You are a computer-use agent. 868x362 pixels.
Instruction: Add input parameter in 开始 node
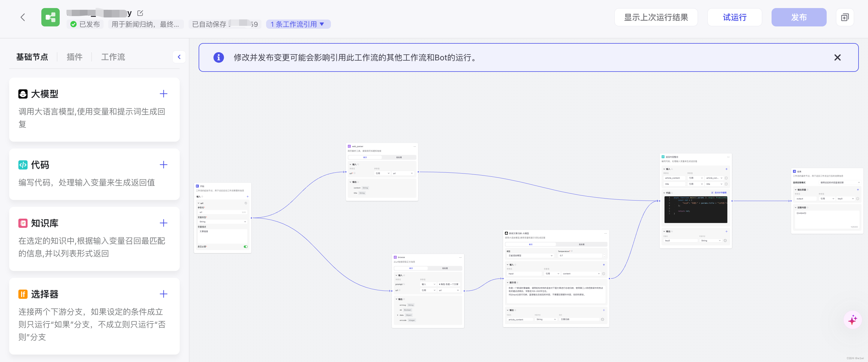click(247, 196)
